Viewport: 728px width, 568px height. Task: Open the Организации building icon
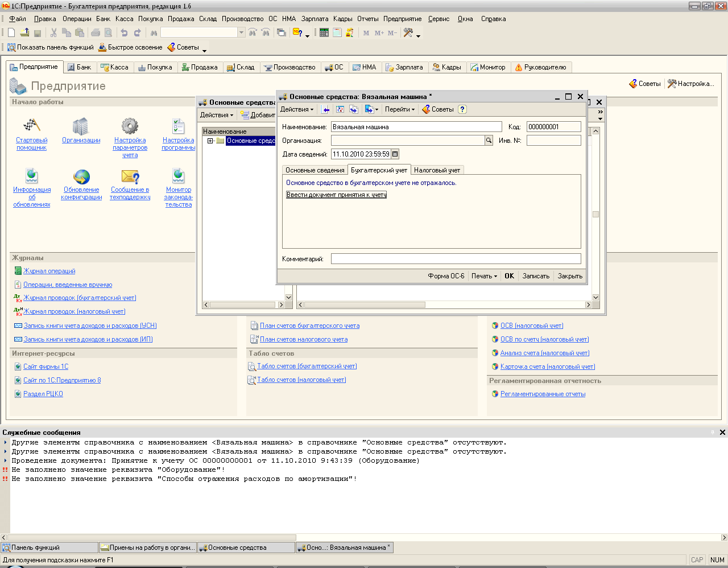click(81, 126)
